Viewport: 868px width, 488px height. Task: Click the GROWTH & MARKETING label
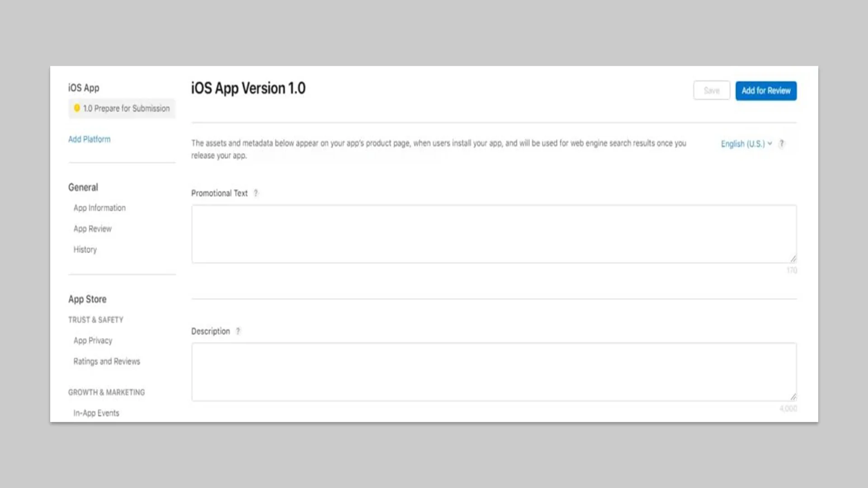point(107,392)
